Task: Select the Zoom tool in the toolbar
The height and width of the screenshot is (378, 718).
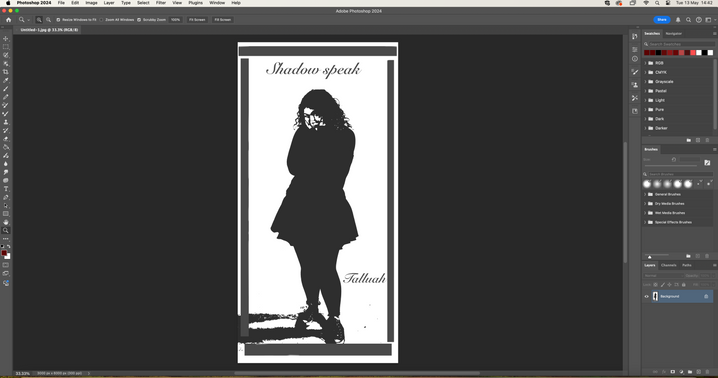Action: coord(6,230)
